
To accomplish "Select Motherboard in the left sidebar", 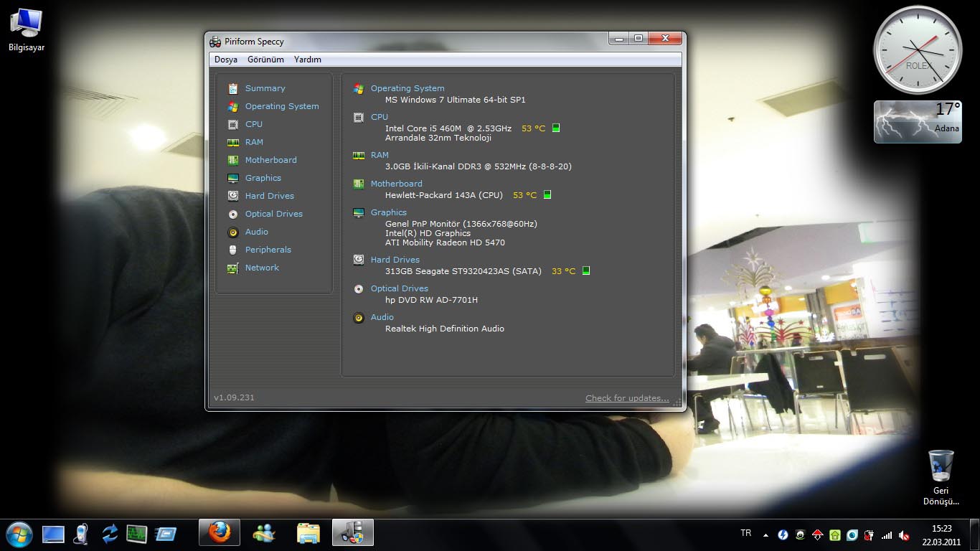I will tap(270, 160).
